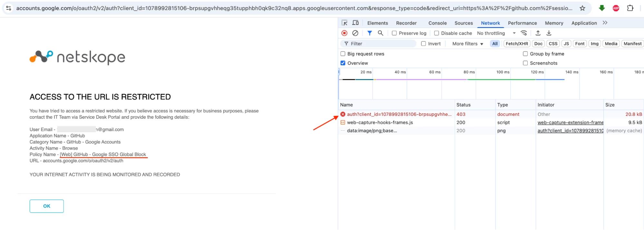Click into the network Filter field
Image resolution: width=644 pixels, height=230 pixels.
coord(379,44)
